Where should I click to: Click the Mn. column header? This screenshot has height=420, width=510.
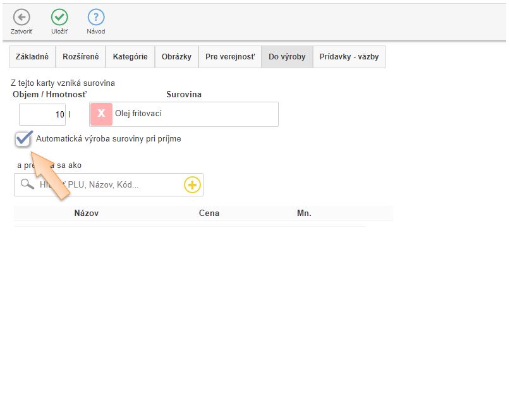(304, 213)
